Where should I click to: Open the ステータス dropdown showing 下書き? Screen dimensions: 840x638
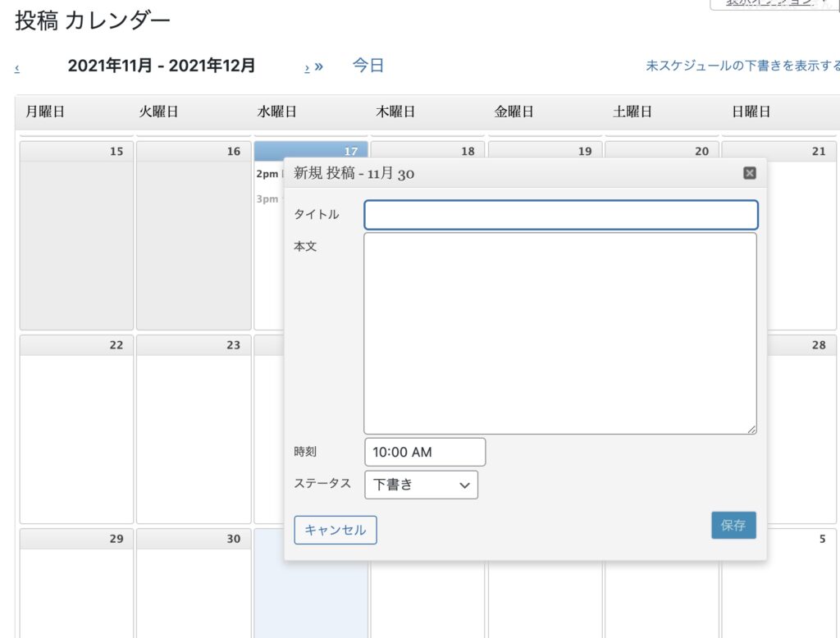(421, 485)
